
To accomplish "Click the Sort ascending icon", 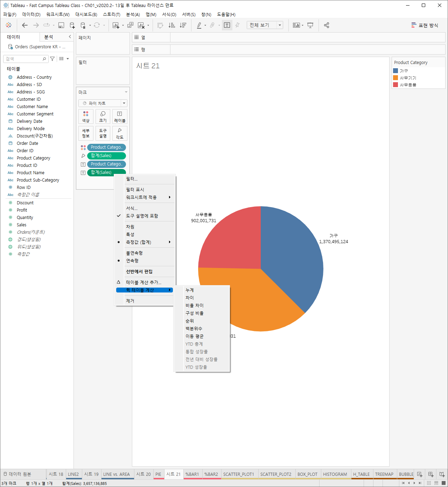I will (171, 25).
